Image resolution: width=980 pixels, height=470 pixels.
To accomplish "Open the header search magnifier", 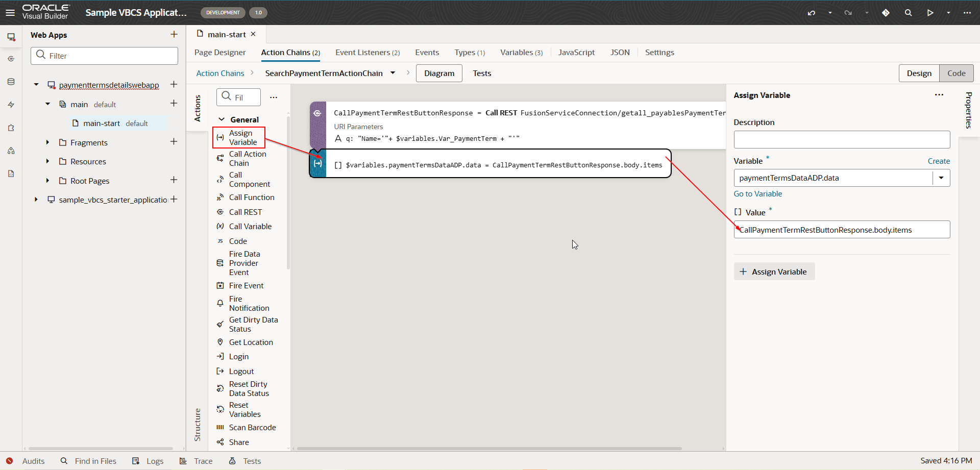I will point(908,13).
